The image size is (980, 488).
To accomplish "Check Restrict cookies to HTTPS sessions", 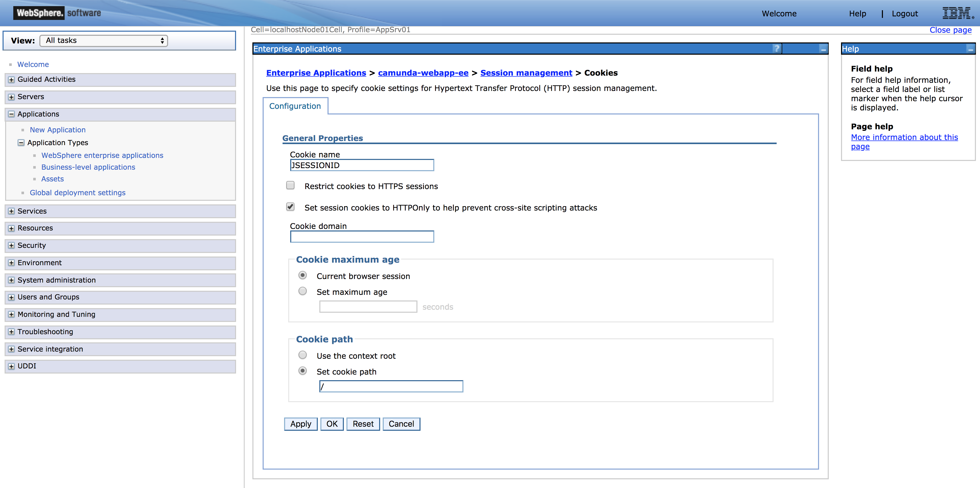I will [290, 185].
